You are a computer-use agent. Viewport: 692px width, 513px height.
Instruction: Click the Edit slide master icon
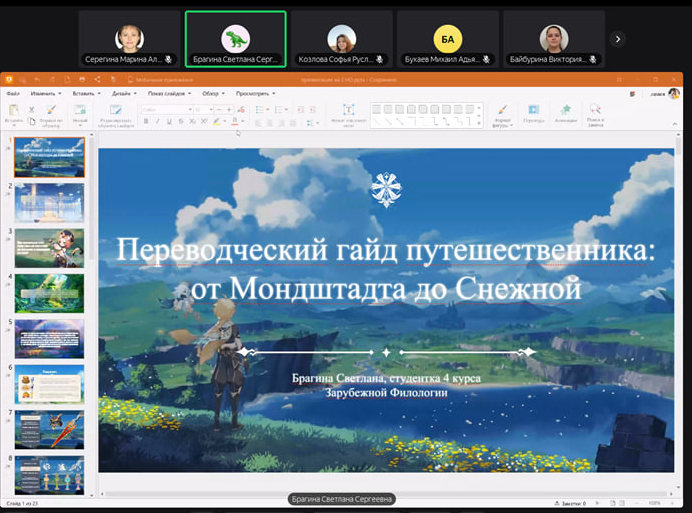click(x=116, y=110)
